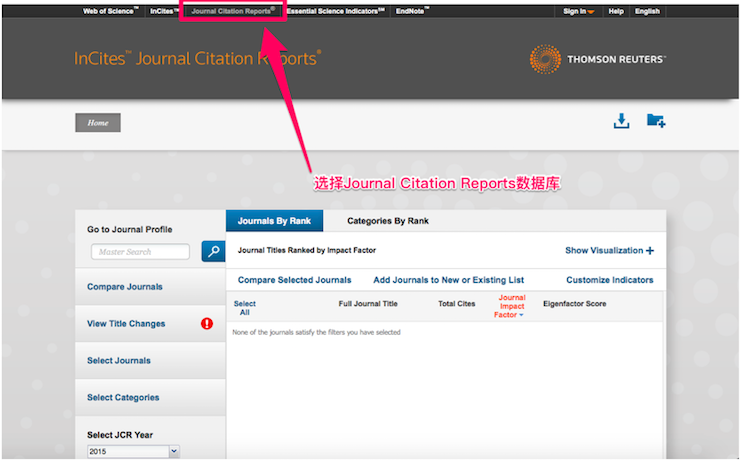This screenshot has height=460, width=740.
Task: Click the InCites Journal Citation Reports title
Action: (197, 59)
